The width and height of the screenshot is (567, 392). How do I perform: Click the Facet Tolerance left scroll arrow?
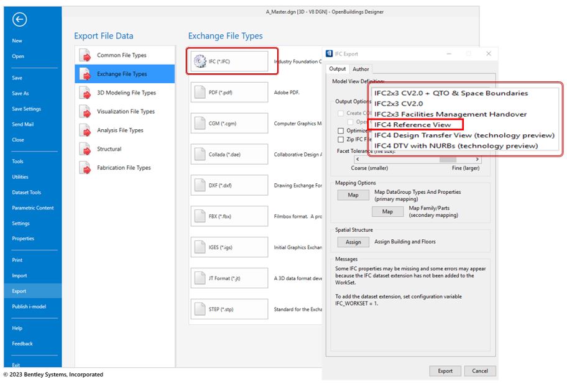point(357,160)
